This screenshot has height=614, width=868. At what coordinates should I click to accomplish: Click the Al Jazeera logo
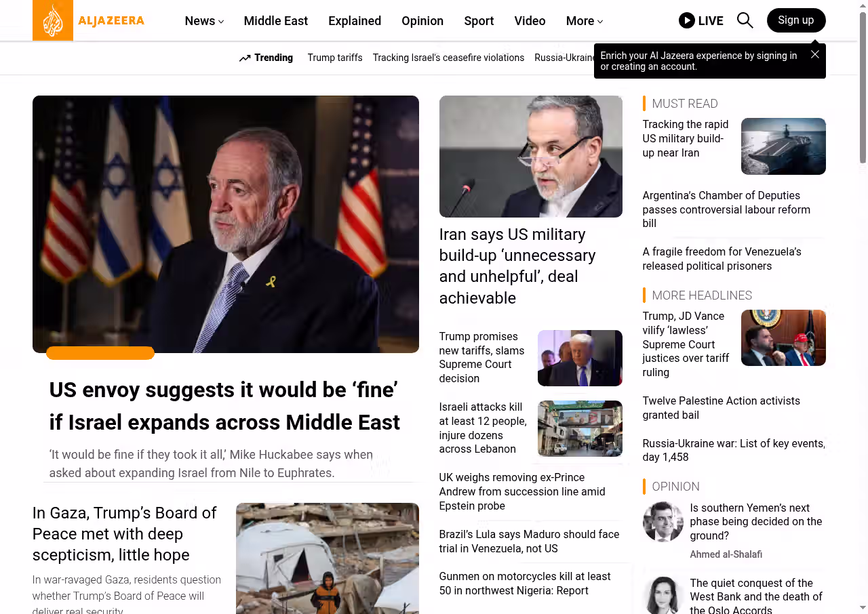(89, 20)
